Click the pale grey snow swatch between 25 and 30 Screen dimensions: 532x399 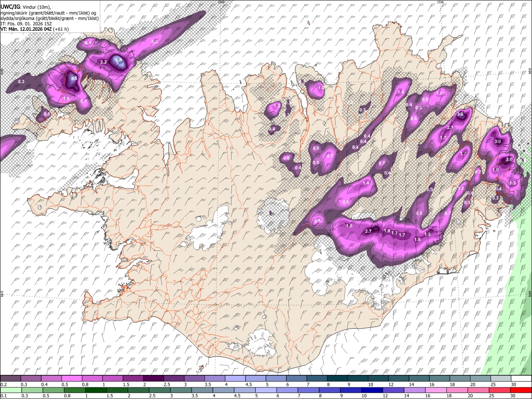pyautogui.click(x=501, y=379)
